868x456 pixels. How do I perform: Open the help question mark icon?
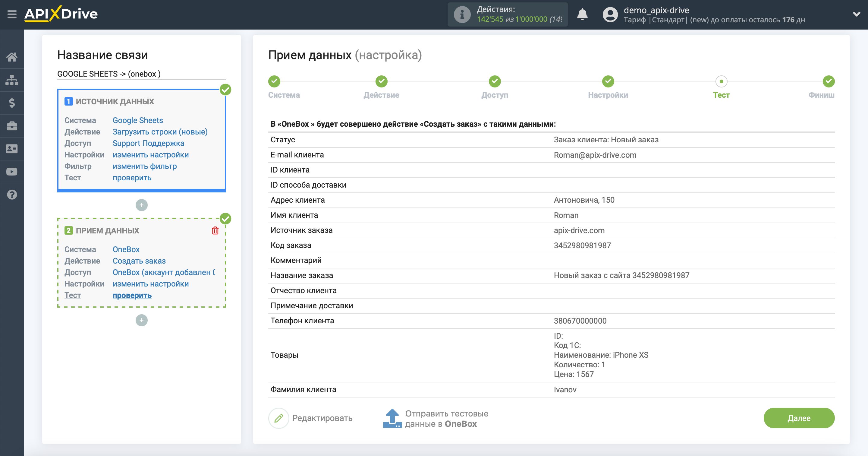click(x=12, y=195)
